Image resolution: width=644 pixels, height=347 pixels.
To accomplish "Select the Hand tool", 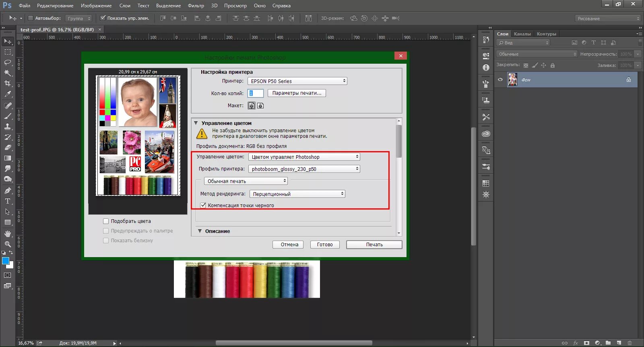I will pyautogui.click(x=8, y=234).
